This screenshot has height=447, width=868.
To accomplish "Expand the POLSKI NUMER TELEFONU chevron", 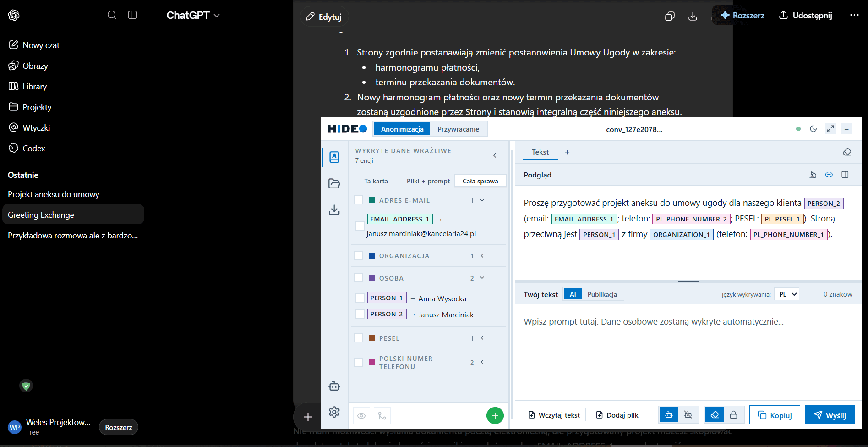I will (482, 362).
